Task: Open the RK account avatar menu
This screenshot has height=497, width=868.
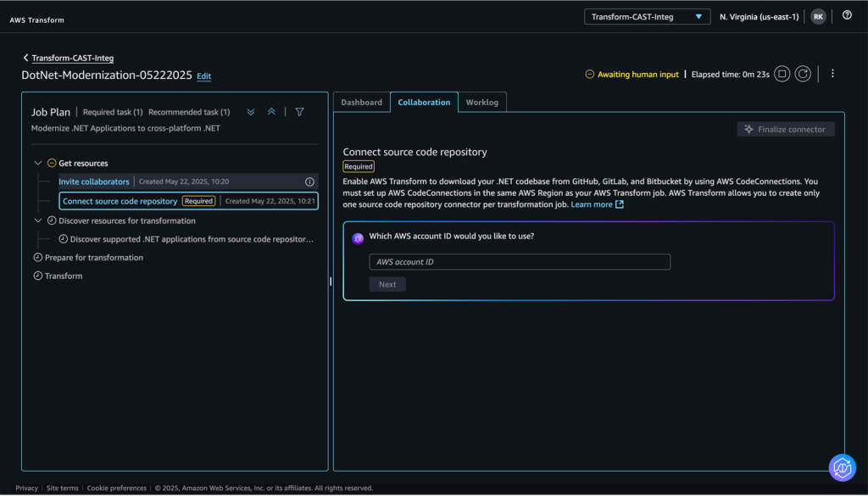Action: tap(817, 15)
